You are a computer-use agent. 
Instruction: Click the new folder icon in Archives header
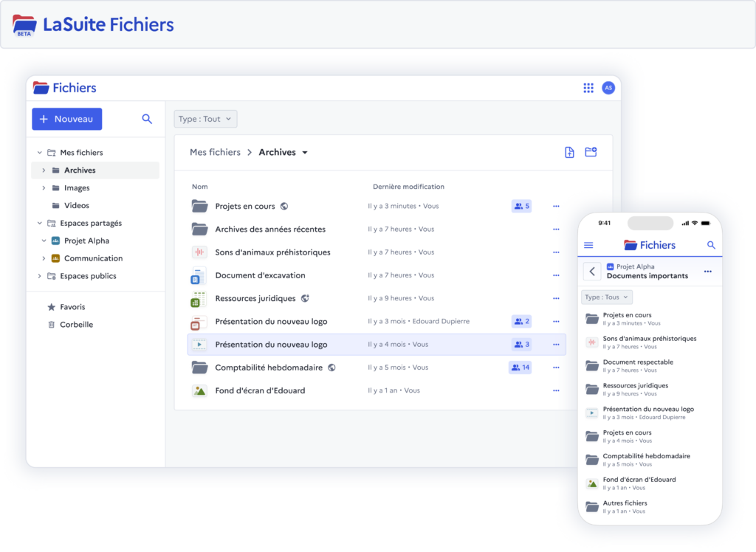point(591,152)
